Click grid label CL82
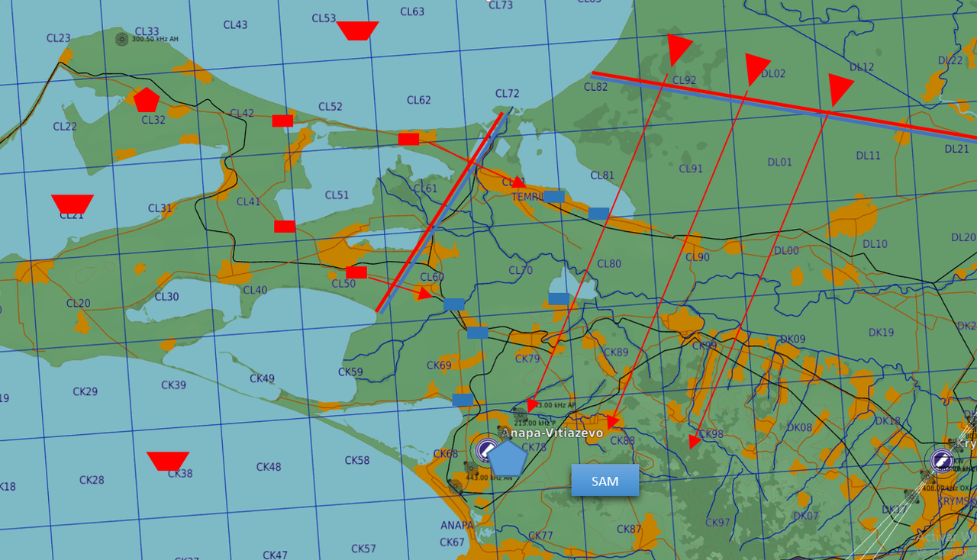The height and width of the screenshot is (560, 977). pos(595,87)
